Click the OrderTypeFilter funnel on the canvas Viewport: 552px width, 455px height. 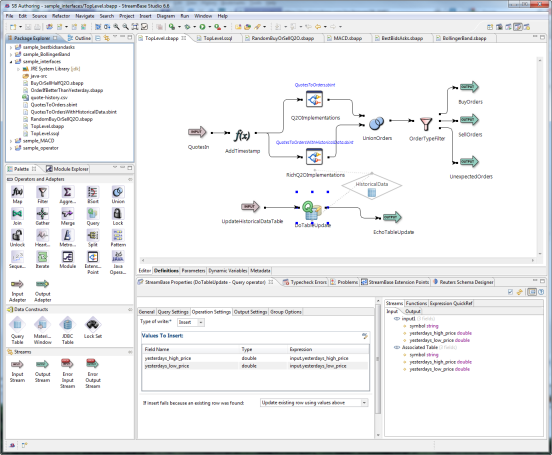426,124
